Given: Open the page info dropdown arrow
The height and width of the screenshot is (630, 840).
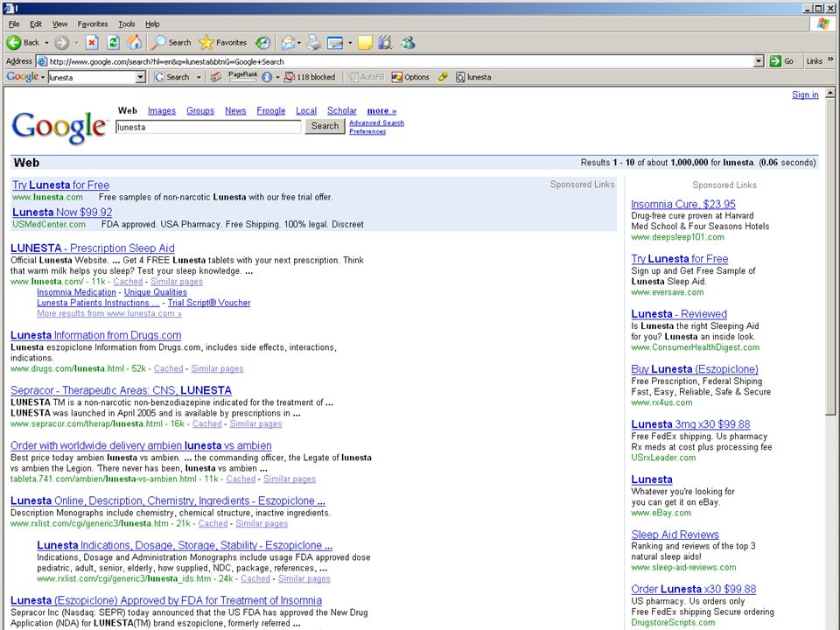Looking at the screenshot, I should coord(277,77).
